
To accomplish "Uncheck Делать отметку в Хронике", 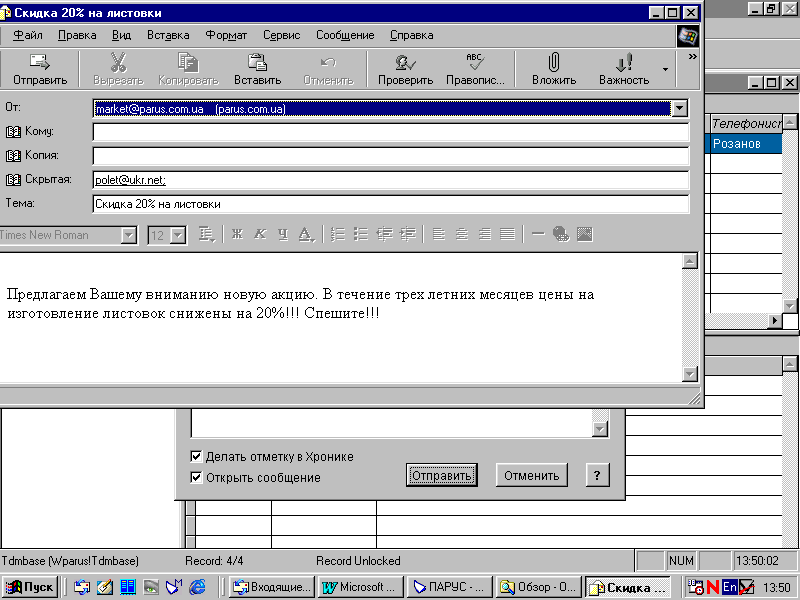I will (196, 456).
